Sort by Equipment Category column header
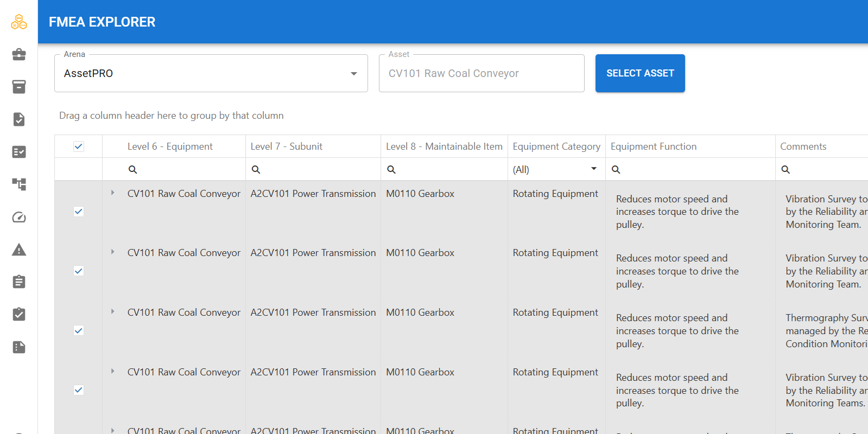The image size is (868, 434). coord(556,146)
